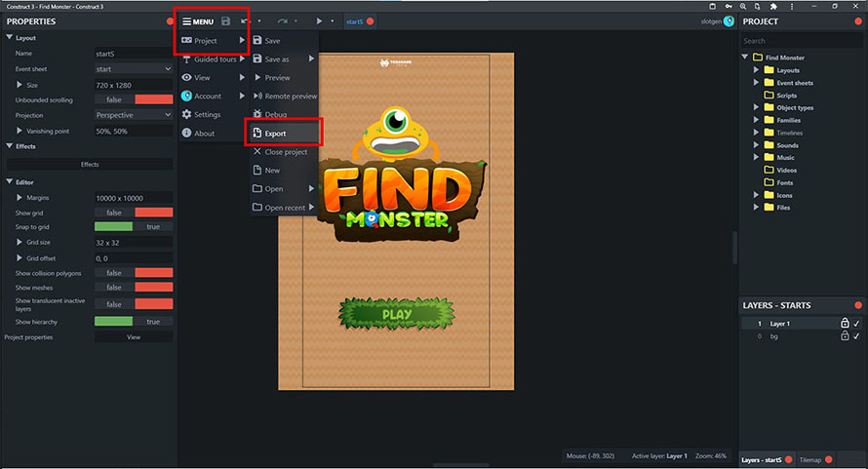This screenshot has width=868, height=469.
Task: Open the Open recent submenu
Action: [x=284, y=207]
